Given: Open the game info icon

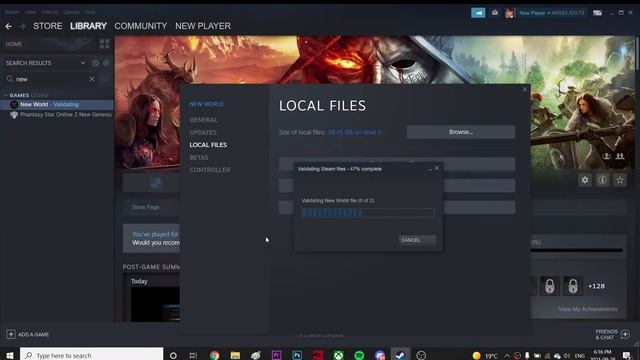Looking at the screenshot, I should click(x=602, y=180).
